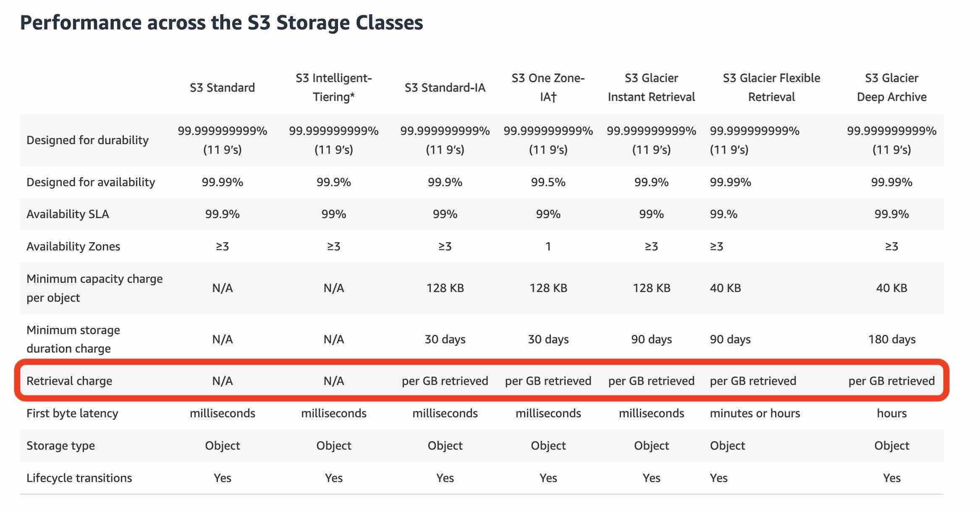Viewport: 980px width, 511px height.
Task: Click the "Minimum capacity charge per object" row label
Action: tap(94, 288)
